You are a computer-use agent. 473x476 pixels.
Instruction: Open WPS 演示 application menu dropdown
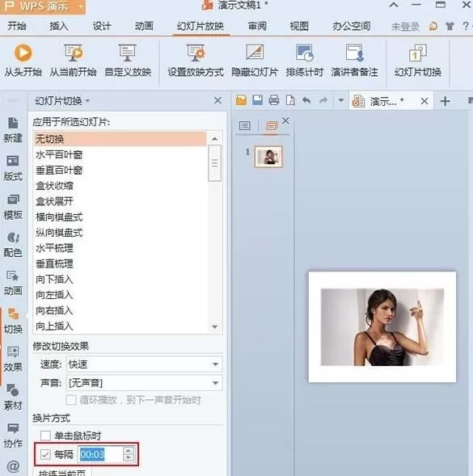[81, 6]
